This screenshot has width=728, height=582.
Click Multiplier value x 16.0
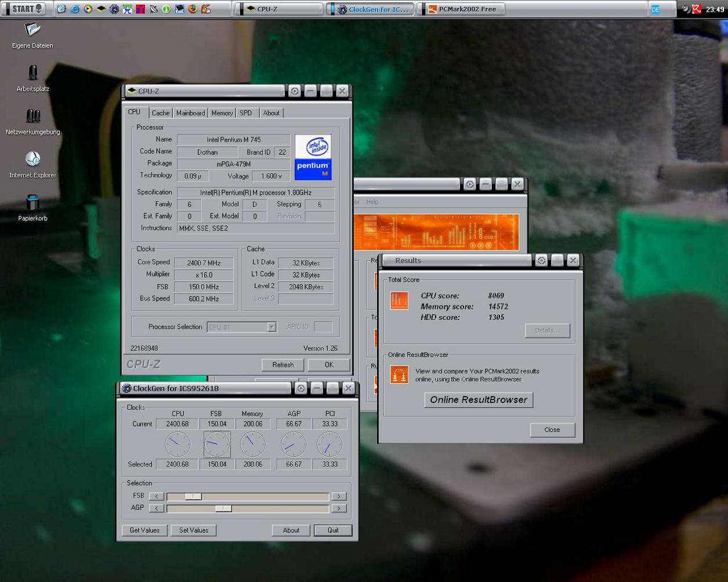pyautogui.click(x=204, y=275)
